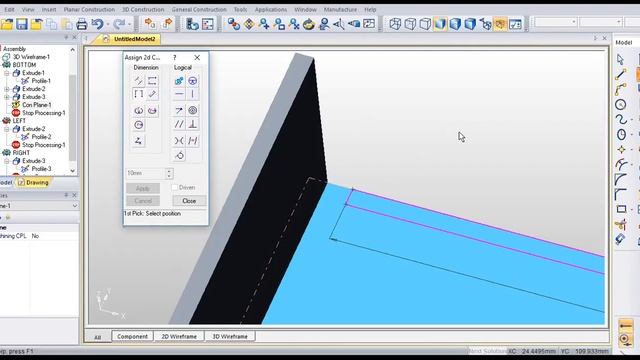The image size is (640, 360).
Task: Click the redo arrow in the toolbar
Action: [119, 24]
